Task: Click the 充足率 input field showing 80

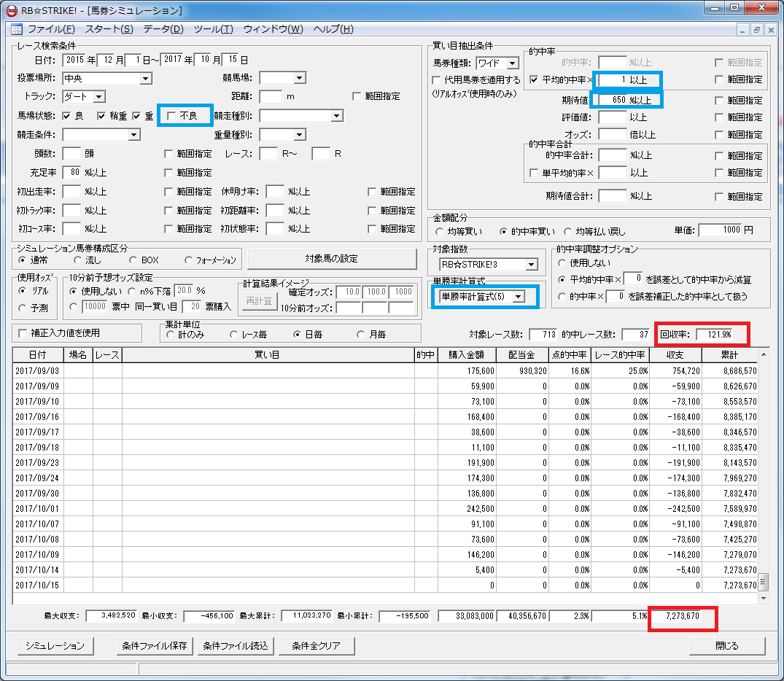Action: tap(72, 173)
